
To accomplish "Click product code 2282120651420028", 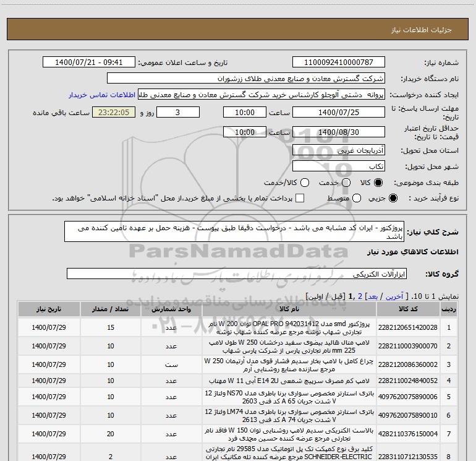I will click(x=408, y=327).
